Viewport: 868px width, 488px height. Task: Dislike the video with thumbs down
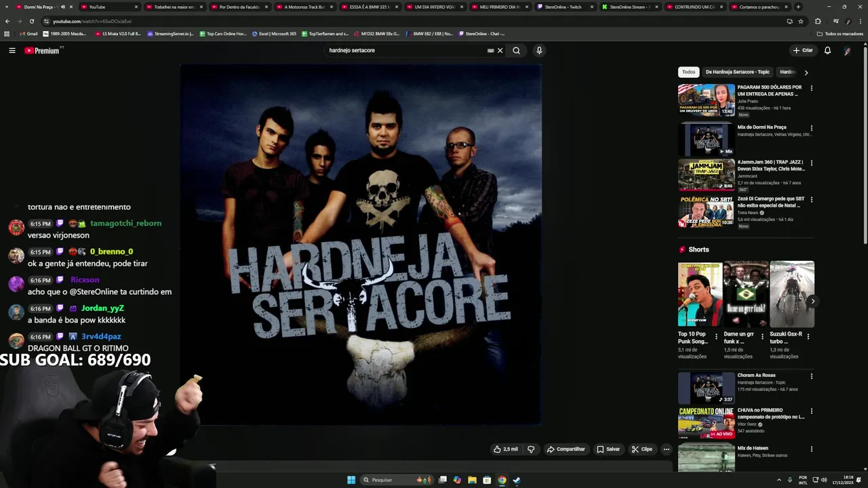click(531, 449)
